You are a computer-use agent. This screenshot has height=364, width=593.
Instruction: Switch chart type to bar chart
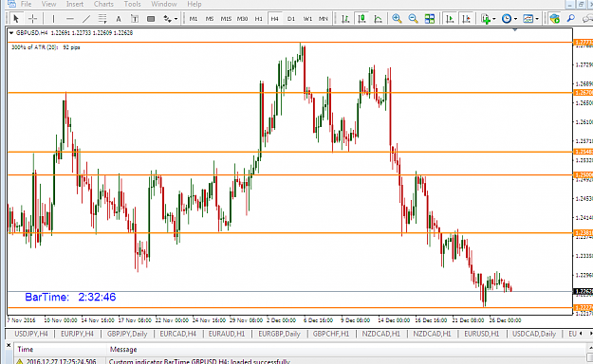point(345,19)
